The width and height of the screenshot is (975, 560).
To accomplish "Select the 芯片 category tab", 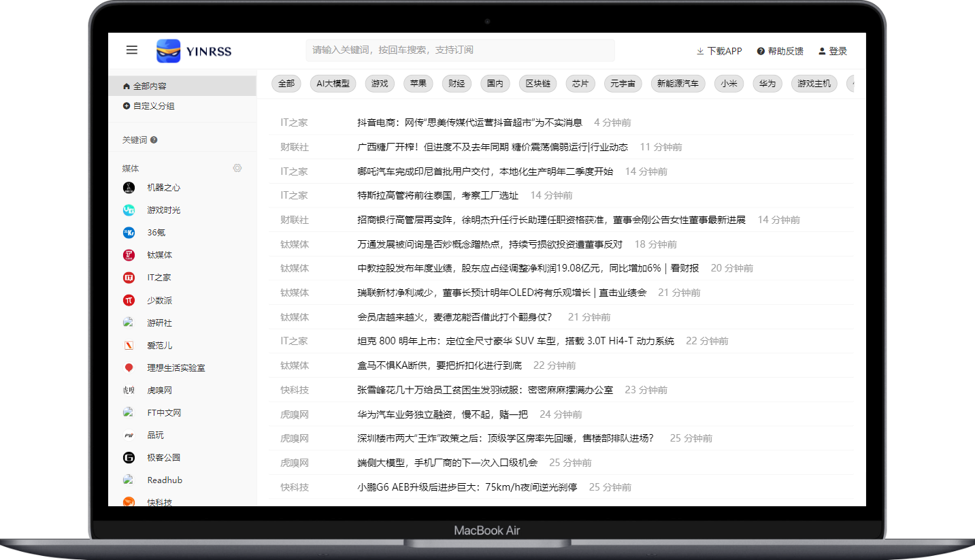I will pos(580,84).
